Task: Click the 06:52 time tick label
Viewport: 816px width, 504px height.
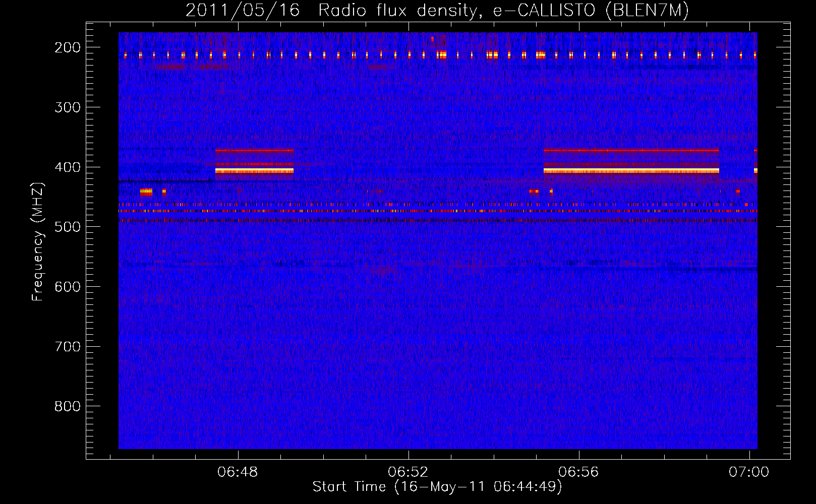Action: pyautogui.click(x=408, y=472)
